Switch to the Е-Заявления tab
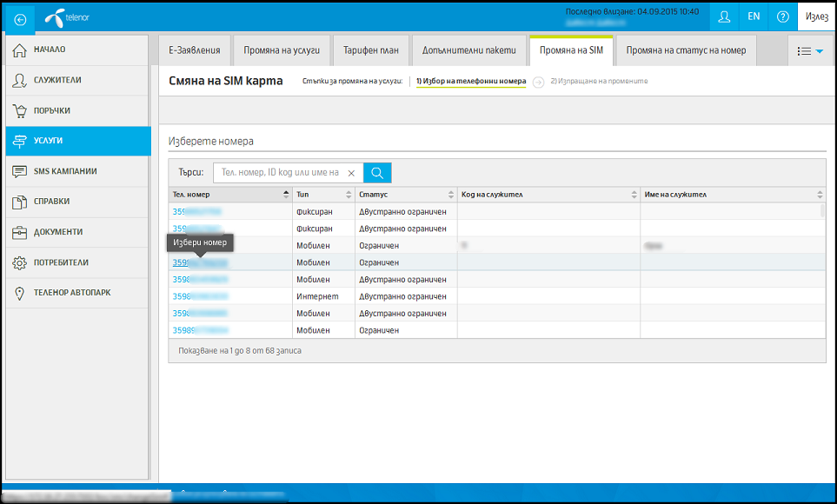Image resolution: width=837 pixels, height=504 pixels. pos(195,50)
